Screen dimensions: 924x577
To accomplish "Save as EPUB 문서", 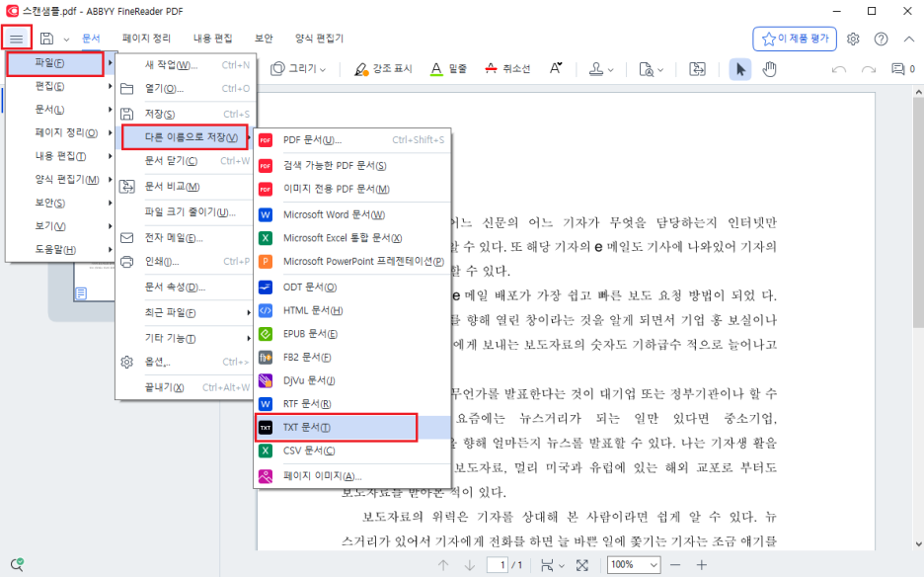I will click(352, 334).
